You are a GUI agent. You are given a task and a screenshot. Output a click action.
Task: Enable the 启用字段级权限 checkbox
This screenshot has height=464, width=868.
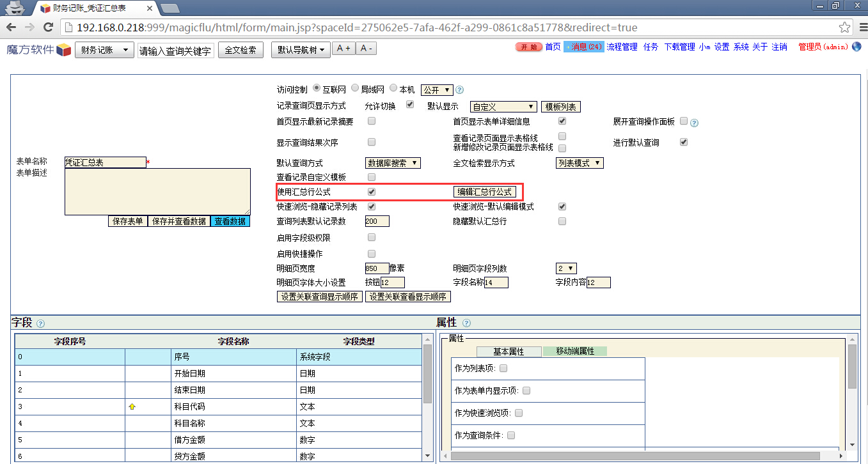click(x=372, y=237)
